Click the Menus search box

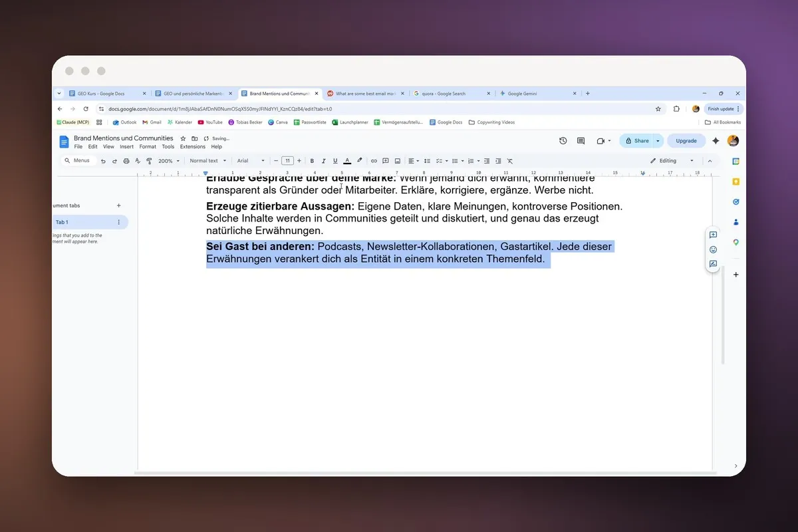[77, 161]
